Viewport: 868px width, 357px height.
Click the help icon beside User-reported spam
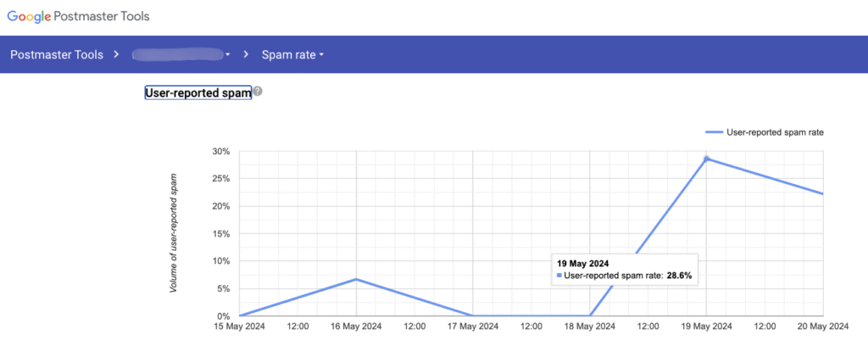pyautogui.click(x=258, y=92)
